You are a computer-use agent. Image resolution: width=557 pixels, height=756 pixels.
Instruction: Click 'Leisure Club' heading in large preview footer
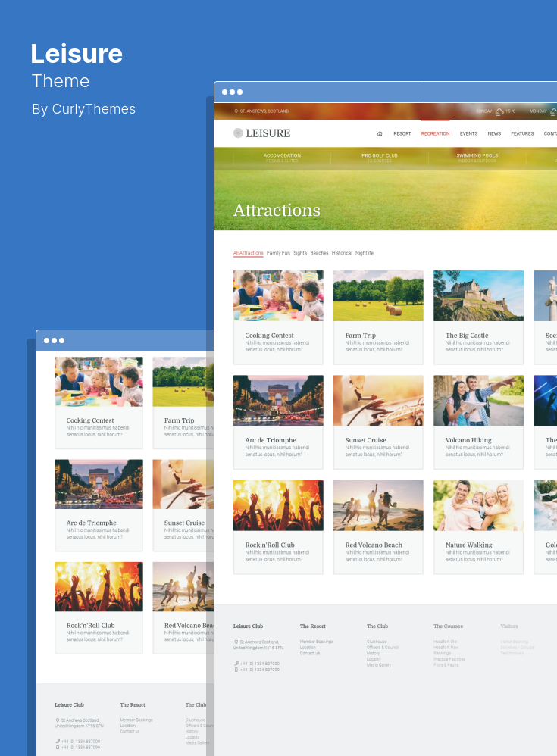(x=248, y=626)
